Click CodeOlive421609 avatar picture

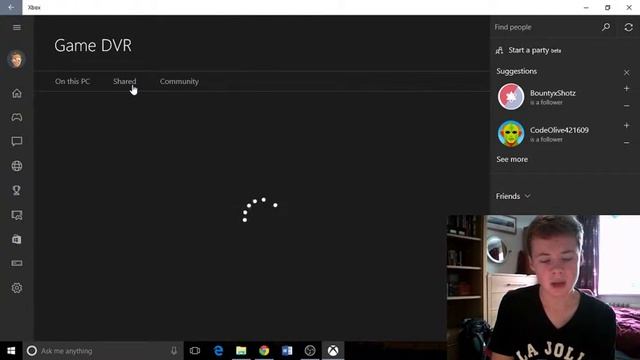click(x=511, y=133)
